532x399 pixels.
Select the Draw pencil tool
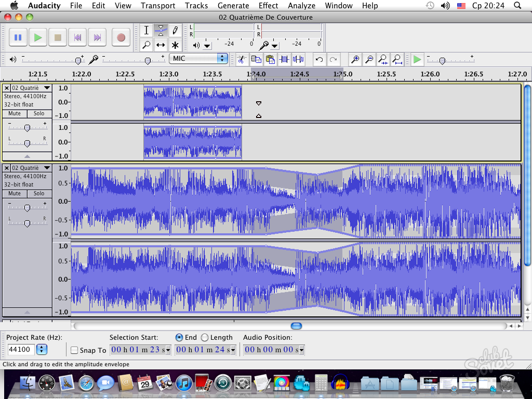[x=175, y=30]
